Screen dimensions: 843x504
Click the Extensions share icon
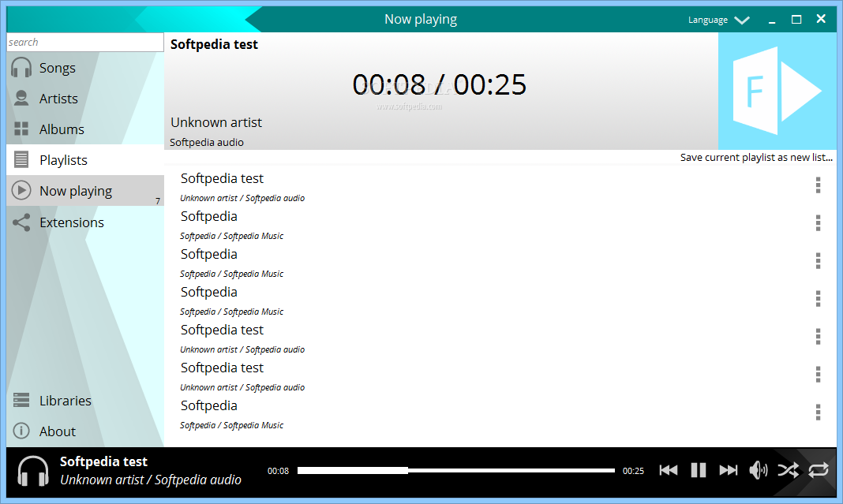[x=21, y=222]
